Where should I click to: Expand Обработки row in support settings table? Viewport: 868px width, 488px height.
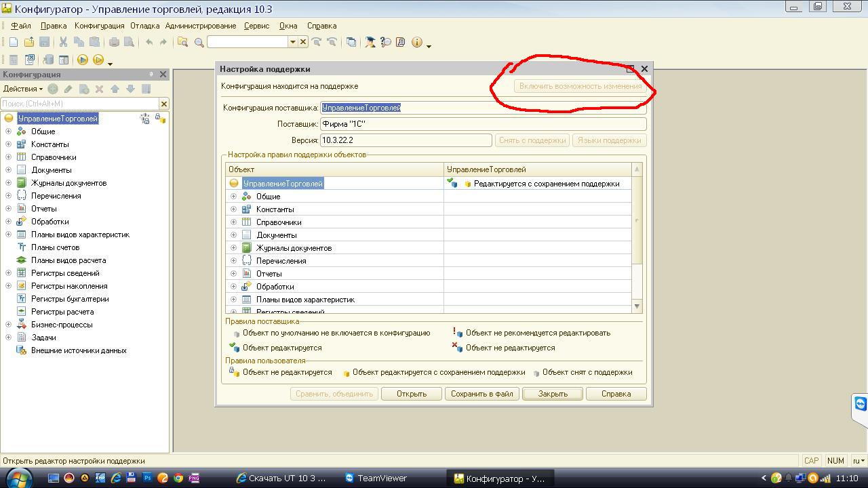coord(234,287)
